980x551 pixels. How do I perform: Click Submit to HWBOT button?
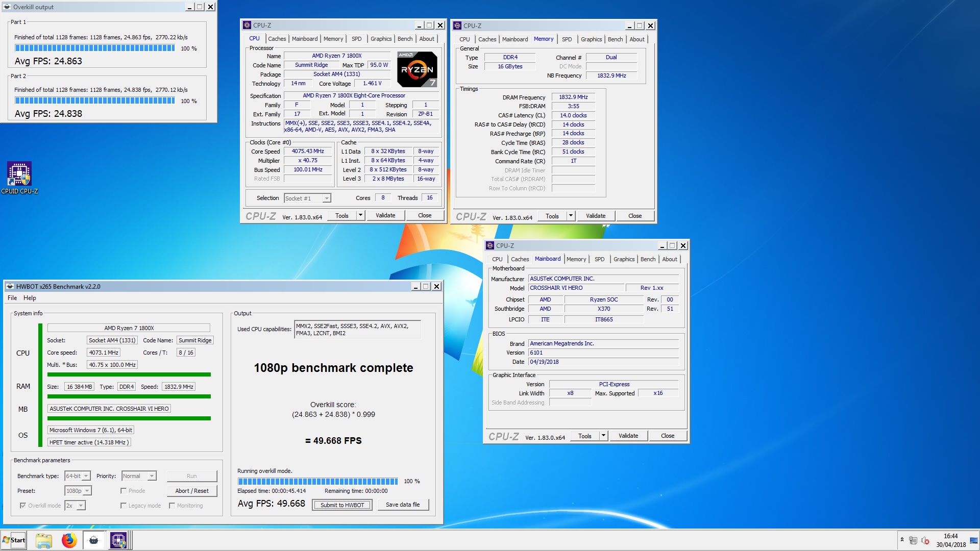342,505
